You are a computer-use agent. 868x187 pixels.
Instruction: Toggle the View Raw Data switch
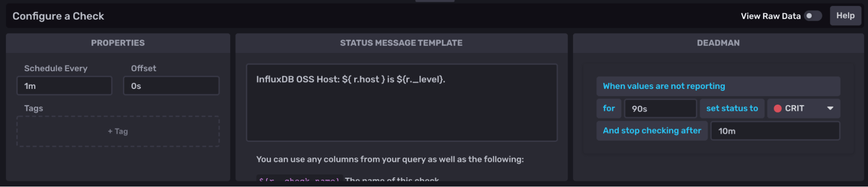(812, 16)
